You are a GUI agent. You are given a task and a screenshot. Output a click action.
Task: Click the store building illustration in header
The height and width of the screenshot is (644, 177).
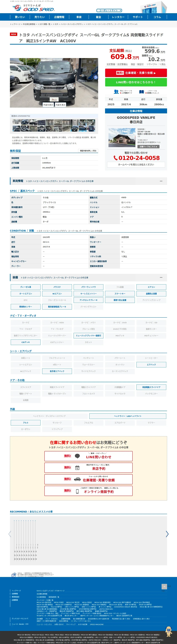click(x=153, y=7)
